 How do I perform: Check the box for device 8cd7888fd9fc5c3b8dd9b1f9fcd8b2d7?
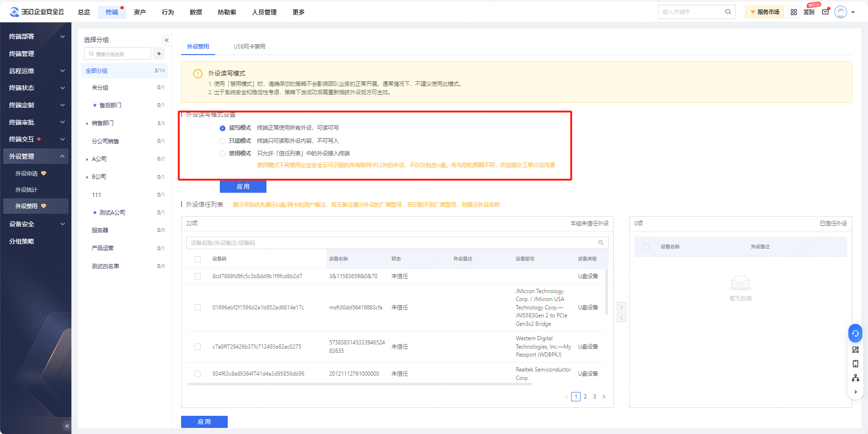[x=197, y=276]
